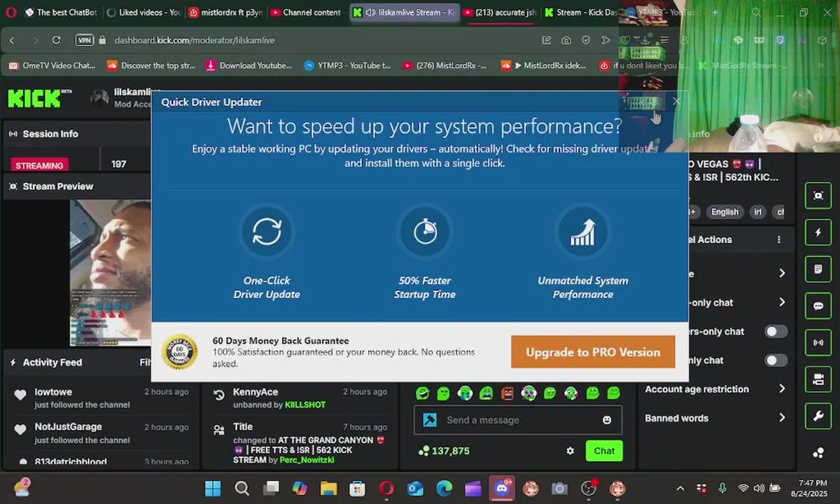The image size is (840, 504).
Task: Click the VPN badge in the address bar
Action: click(x=84, y=41)
